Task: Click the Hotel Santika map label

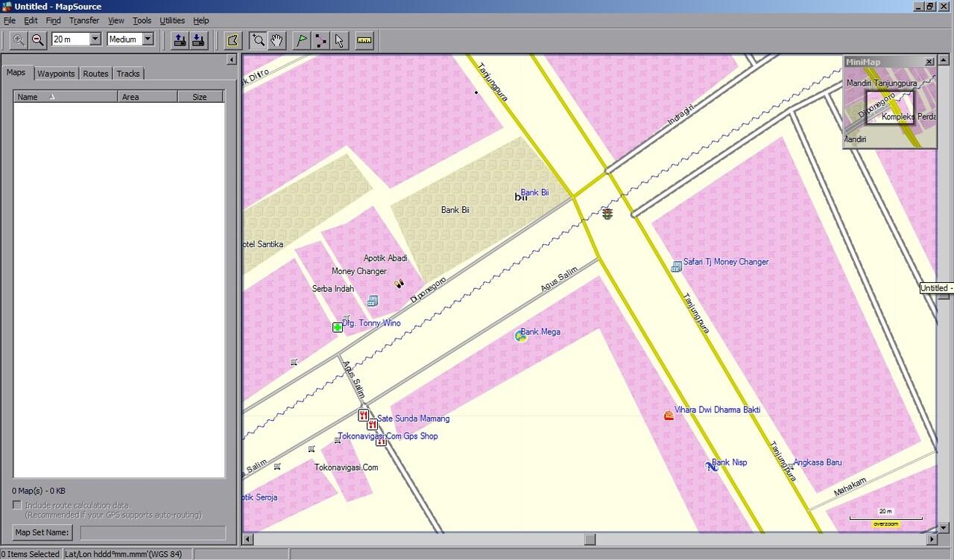Action: pyautogui.click(x=263, y=244)
